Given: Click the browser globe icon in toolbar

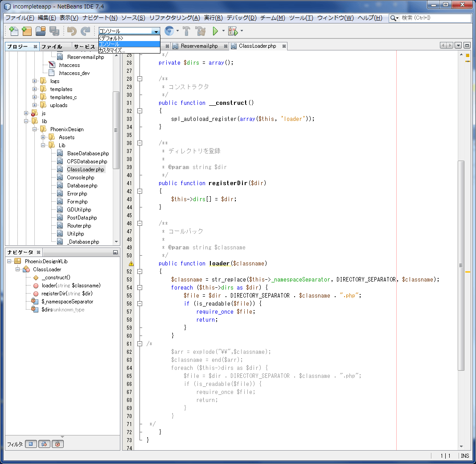Looking at the screenshot, I should pos(169,31).
